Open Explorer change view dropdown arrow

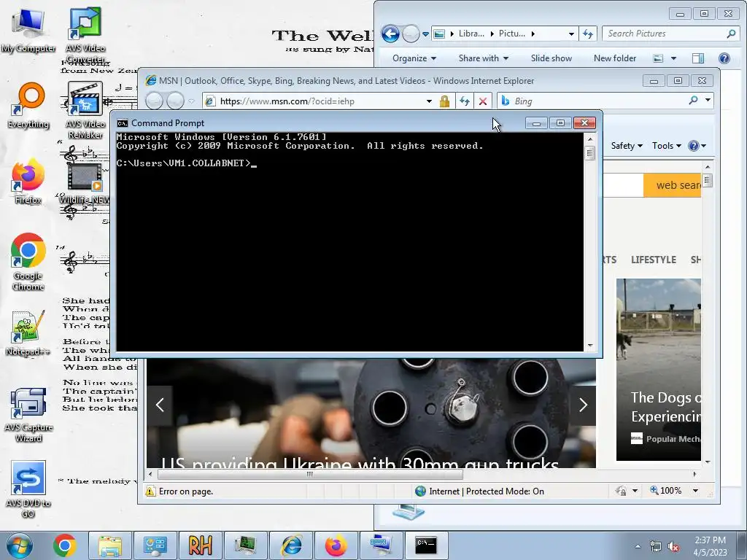pos(673,58)
